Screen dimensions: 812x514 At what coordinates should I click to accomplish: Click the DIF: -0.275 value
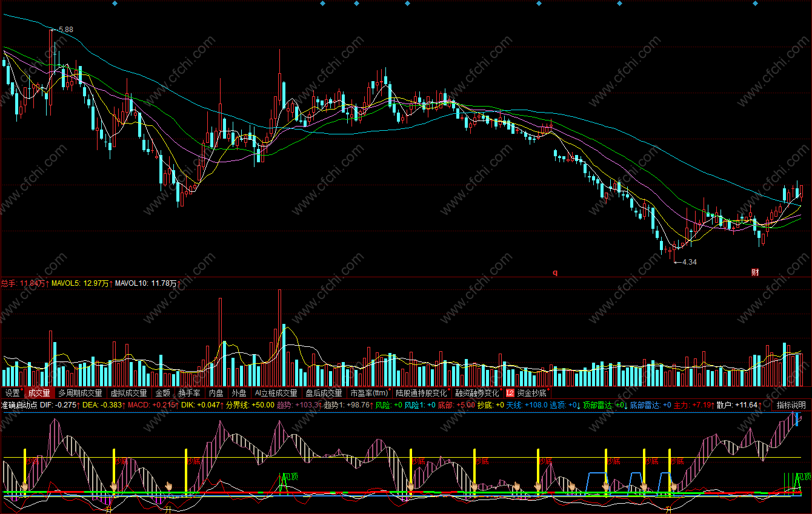tap(59, 405)
